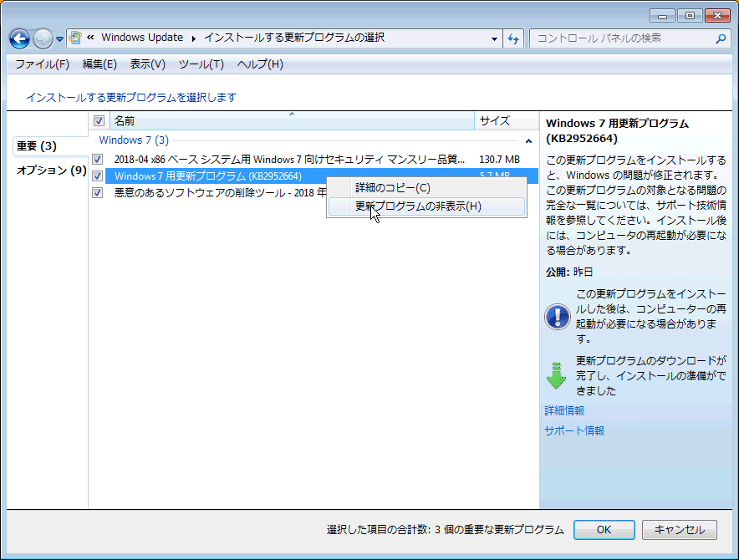
Task: Collapse the Windows 7 (3) group
Action: coord(529,141)
